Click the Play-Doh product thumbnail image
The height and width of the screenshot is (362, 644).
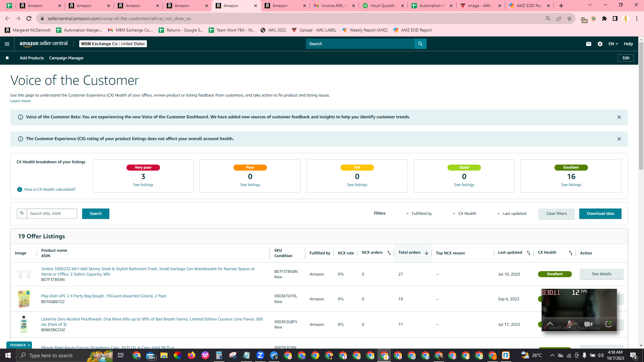[x=24, y=299]
